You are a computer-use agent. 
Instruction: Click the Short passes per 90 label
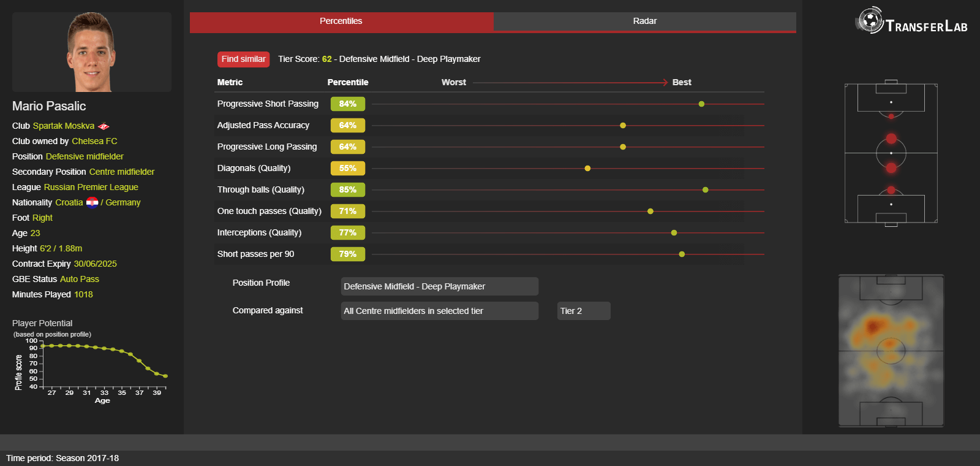(255, 254)
